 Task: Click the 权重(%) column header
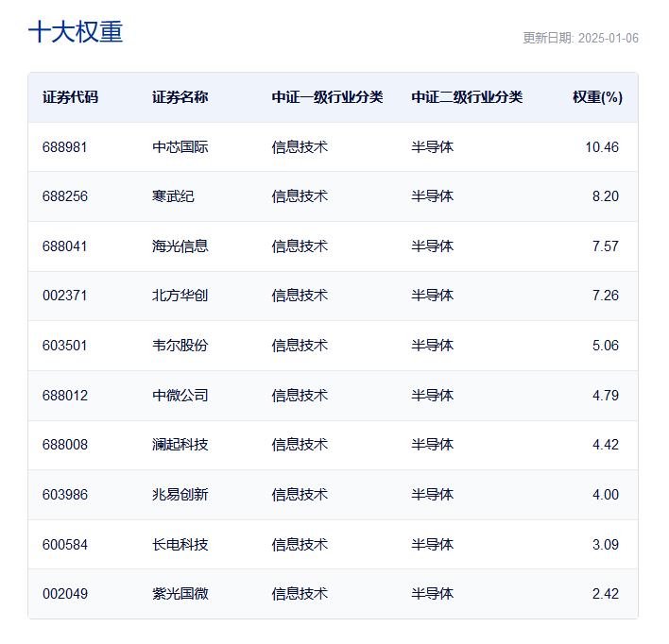[x=597, y=97]
